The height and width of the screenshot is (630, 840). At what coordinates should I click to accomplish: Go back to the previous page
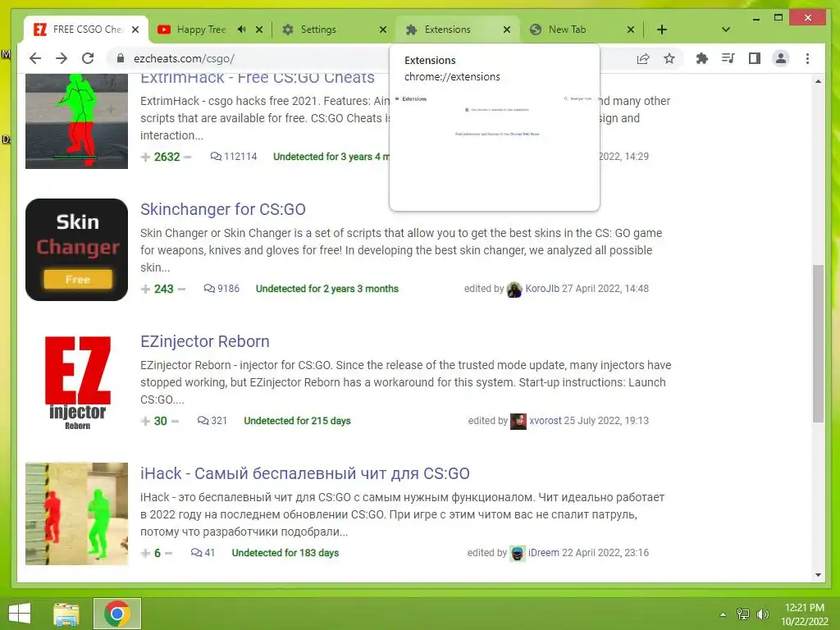pos(35,58)
